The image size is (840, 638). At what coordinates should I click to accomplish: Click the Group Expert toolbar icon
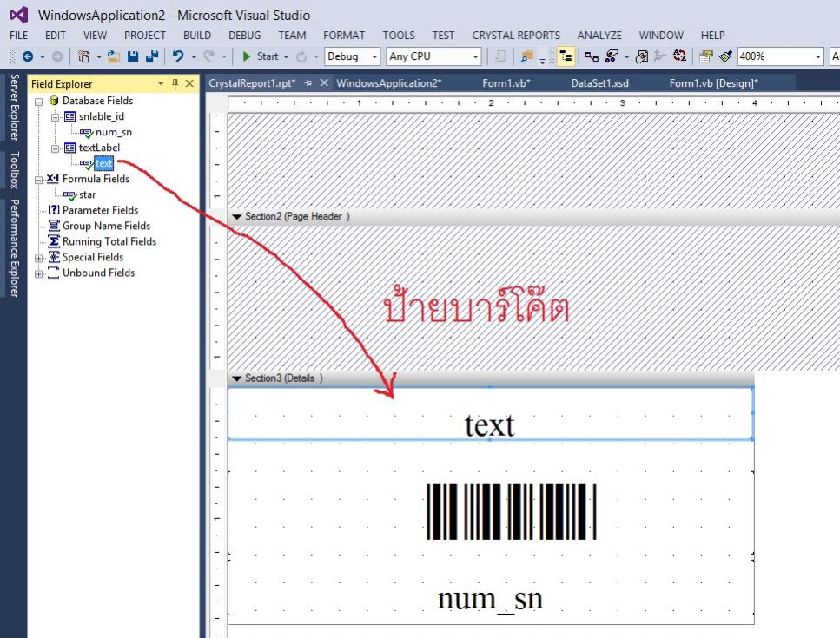pyautogui.click(x=592, y=56)
